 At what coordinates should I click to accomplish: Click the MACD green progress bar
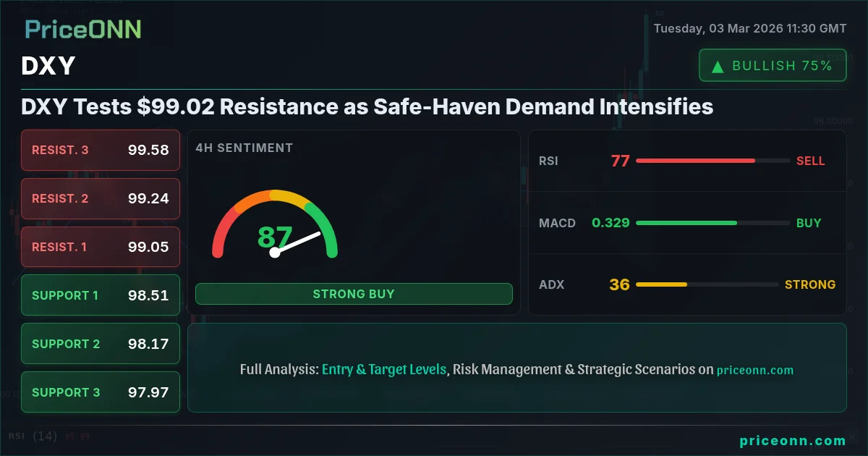coord(712,223)
